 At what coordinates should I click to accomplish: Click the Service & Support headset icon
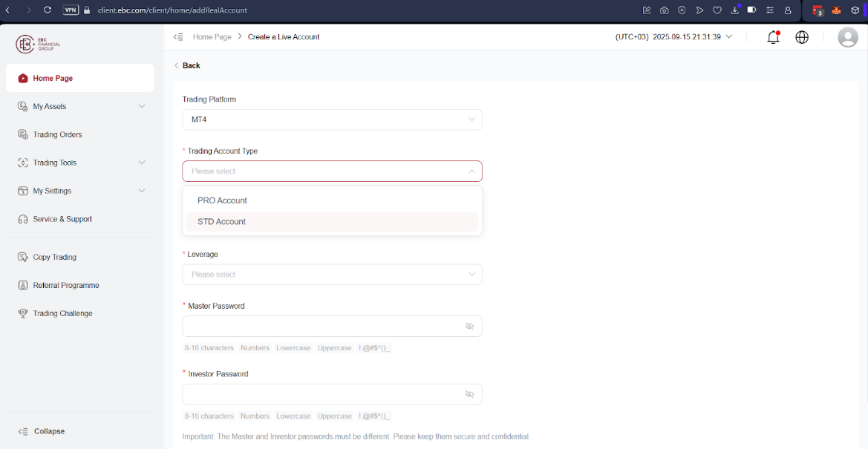click(x=23, y=219)
